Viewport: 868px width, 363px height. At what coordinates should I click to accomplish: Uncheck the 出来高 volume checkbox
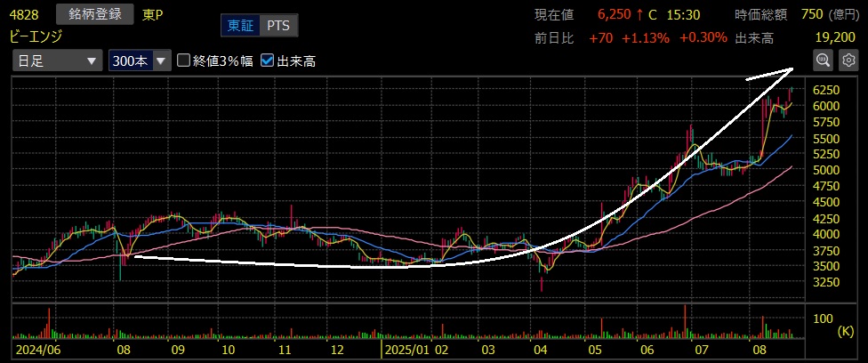tap(267, 60)
